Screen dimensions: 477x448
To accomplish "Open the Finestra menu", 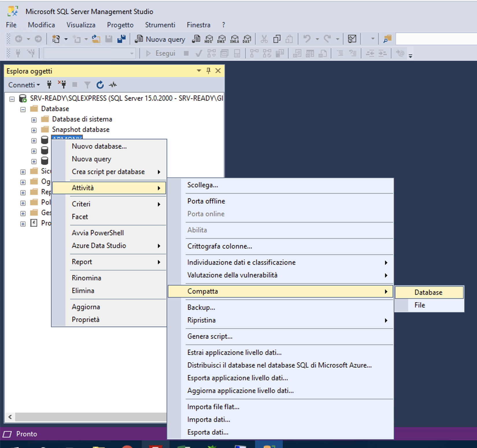I will pos(199,25).
